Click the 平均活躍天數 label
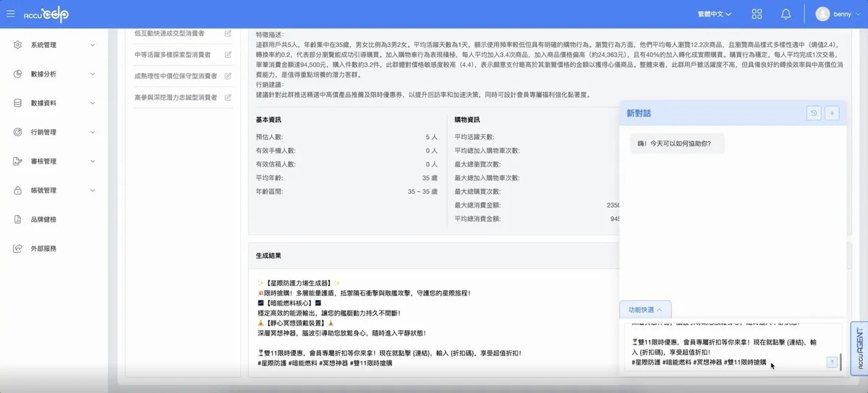 pyautogui.click(x=474, y=137)
